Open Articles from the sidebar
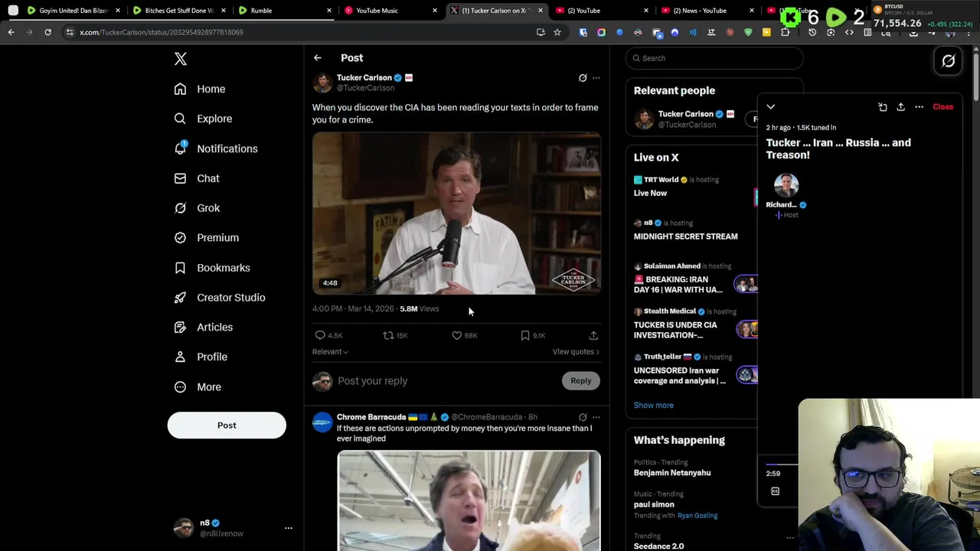This screenshot has width=980, height=551. 204,327
